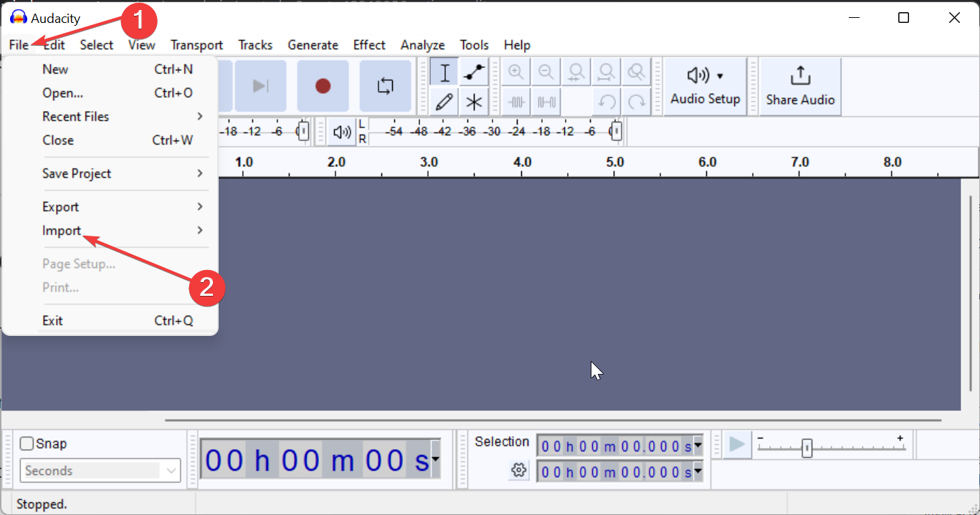The image size is (980, 515).
Task: Click the Redo arrow icon
Action: (637, 102)
